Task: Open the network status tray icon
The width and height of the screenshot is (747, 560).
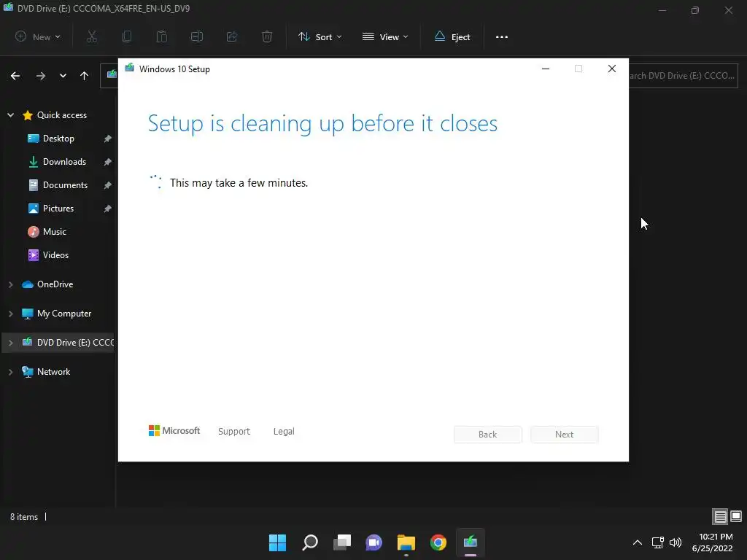Action: tap(658, 542)
